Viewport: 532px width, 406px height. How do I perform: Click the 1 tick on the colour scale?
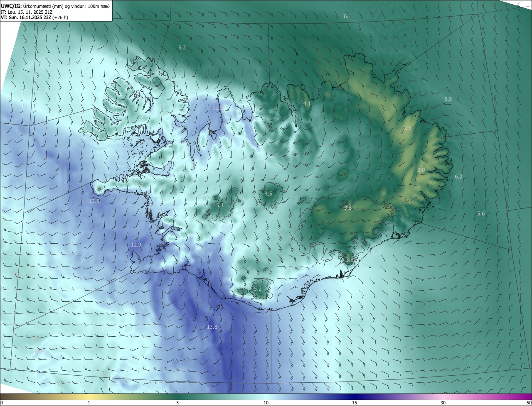pos(89,403)
